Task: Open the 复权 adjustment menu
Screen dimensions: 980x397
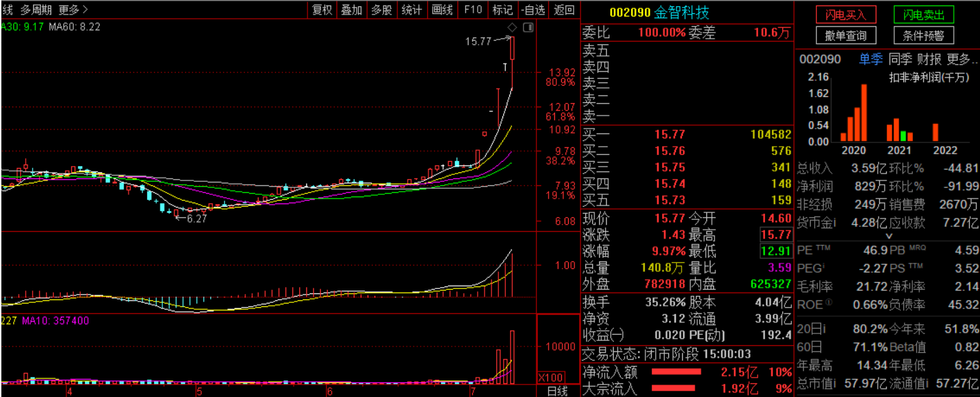Action: [x=322, y=10]
